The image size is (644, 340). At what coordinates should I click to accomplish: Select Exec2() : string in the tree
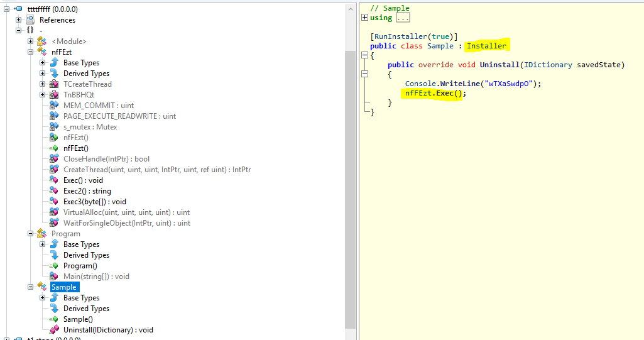(x=87, y=190)
